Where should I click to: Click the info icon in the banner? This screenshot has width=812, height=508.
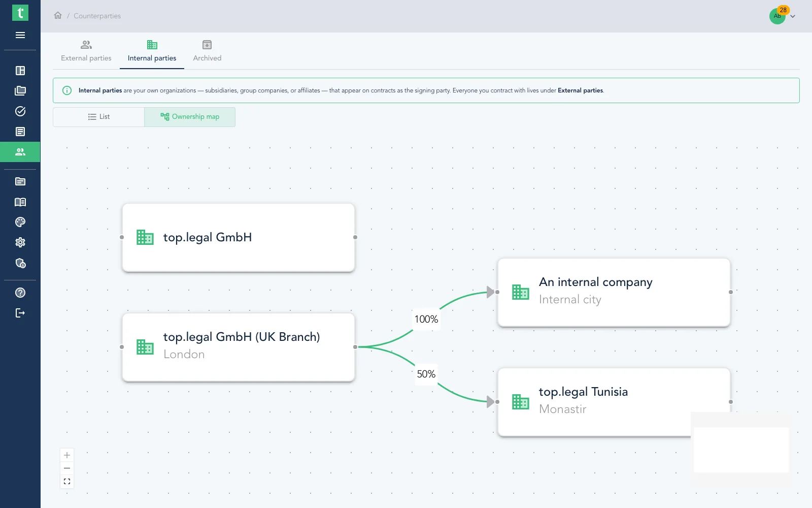tap(67, 90)
